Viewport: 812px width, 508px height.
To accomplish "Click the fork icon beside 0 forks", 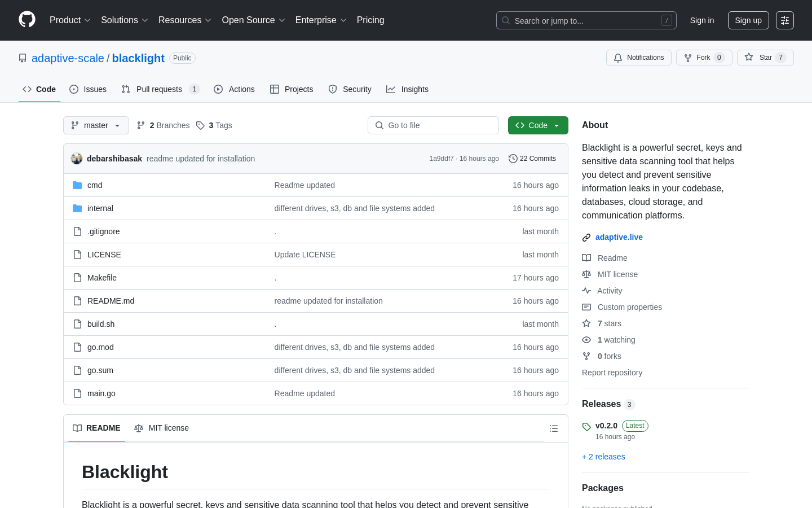I will [586, 356].
